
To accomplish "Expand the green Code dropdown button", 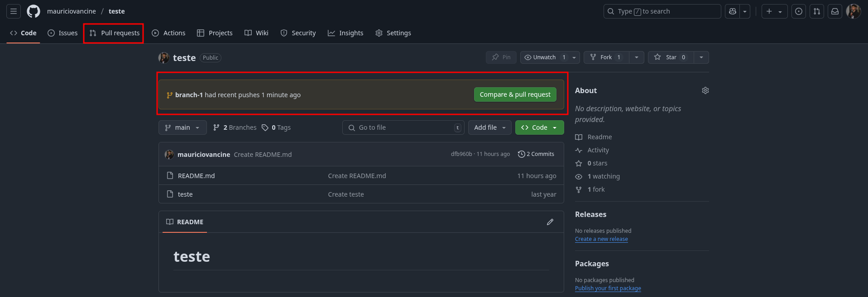I will point(539,127).
